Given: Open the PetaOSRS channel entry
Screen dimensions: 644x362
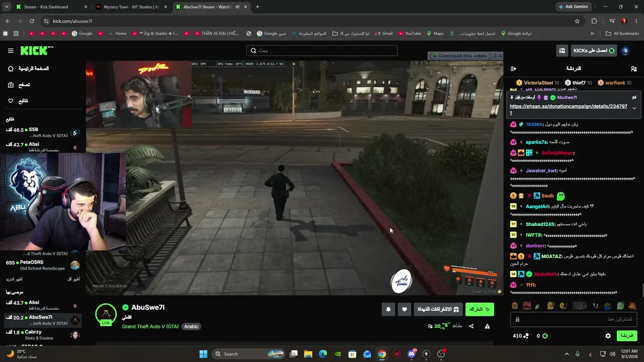Looking at the screenshot, I should [43, 265].
